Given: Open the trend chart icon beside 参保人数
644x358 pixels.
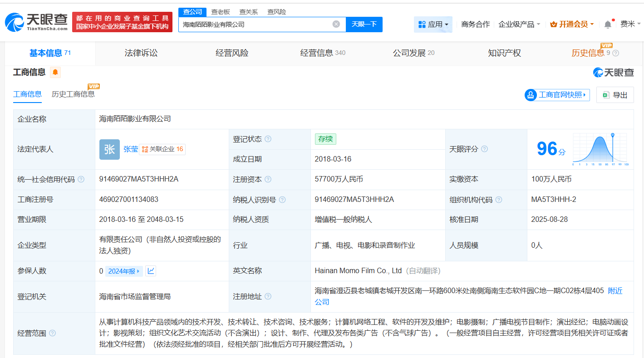Looking at the screenshot, I should point(150,271).
